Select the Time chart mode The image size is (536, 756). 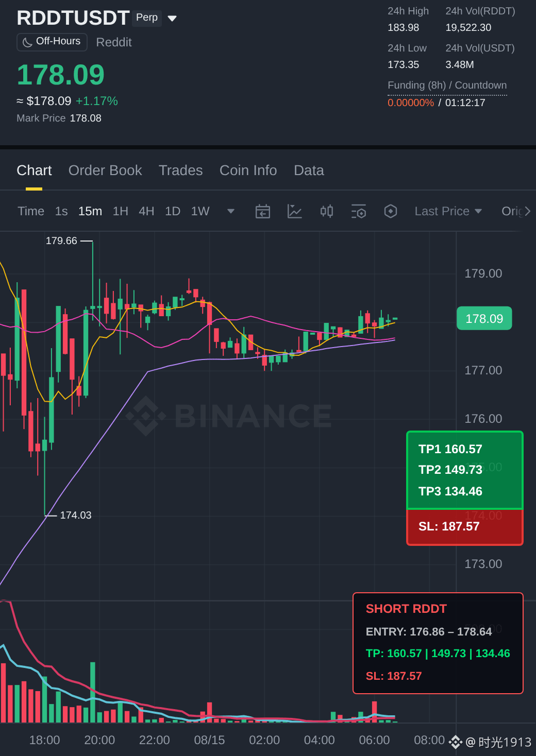click(x=31, y=211)
